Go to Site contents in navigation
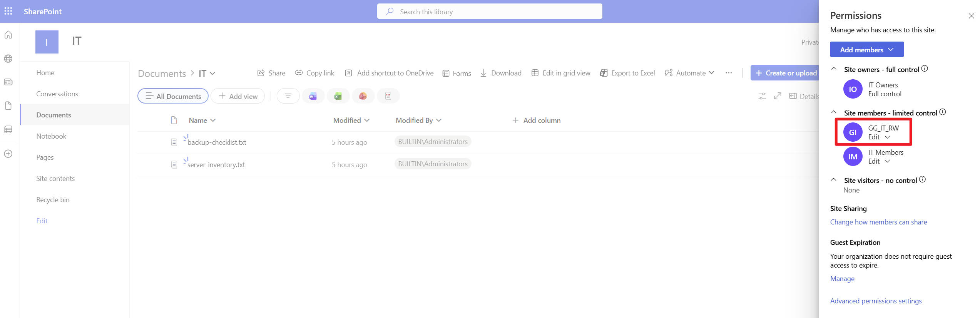The height and width of the screenshot is (318, 980). [55, 179]
